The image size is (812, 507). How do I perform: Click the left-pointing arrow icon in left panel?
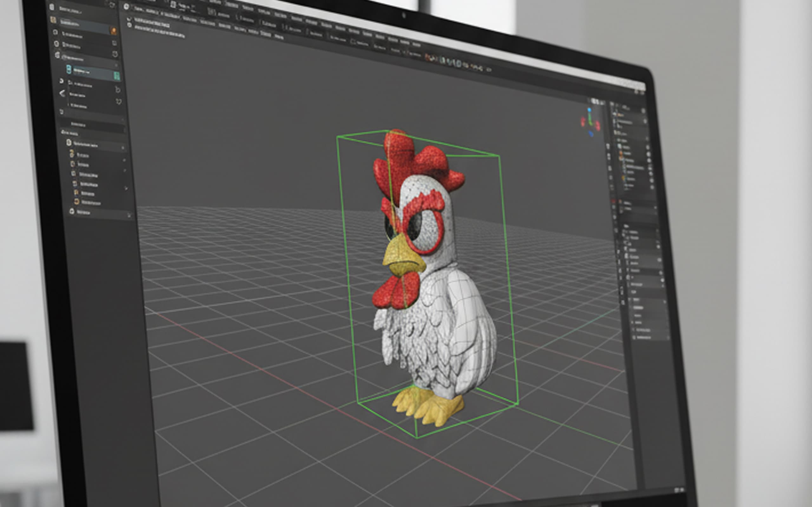click(x=62, y=93)
